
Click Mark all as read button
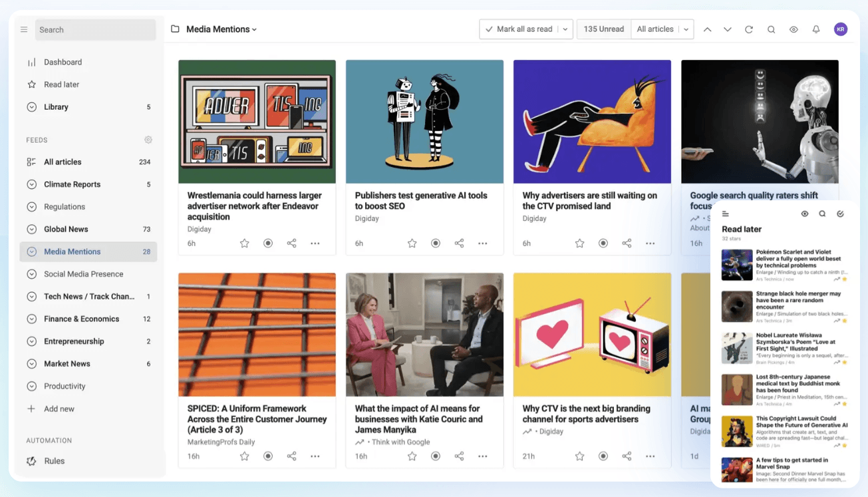[519, 29]
